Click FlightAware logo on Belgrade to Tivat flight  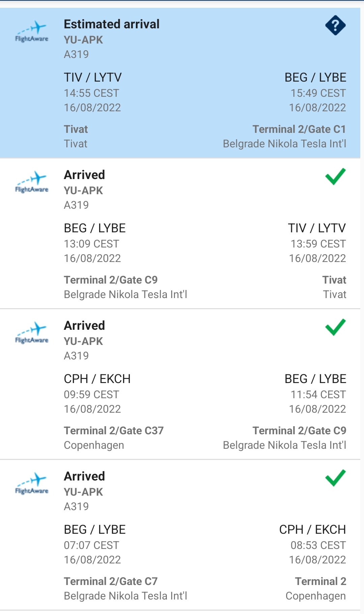pyautogui.click(x=32, y=182)
